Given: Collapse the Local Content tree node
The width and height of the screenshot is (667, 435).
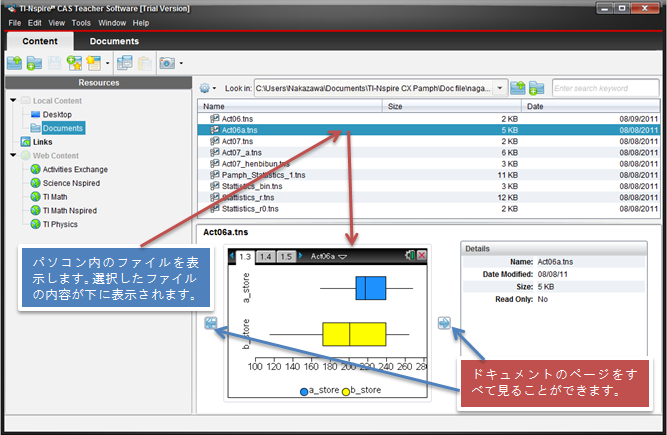Looking at the screenshot, I should pyautogui.click(x=13, y=100).
